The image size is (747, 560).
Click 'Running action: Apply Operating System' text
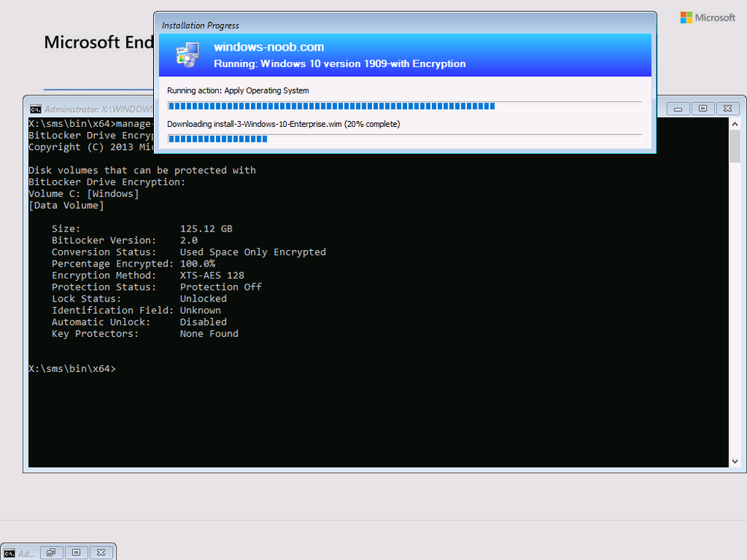click(x=238, y=90)
